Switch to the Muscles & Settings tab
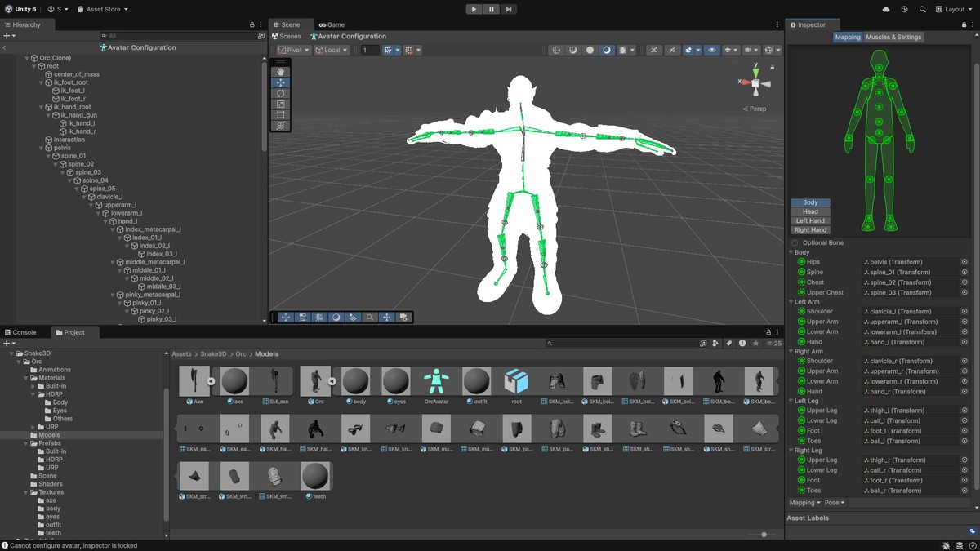The width and height of the screenshot is (980, 551). point(893,37)
